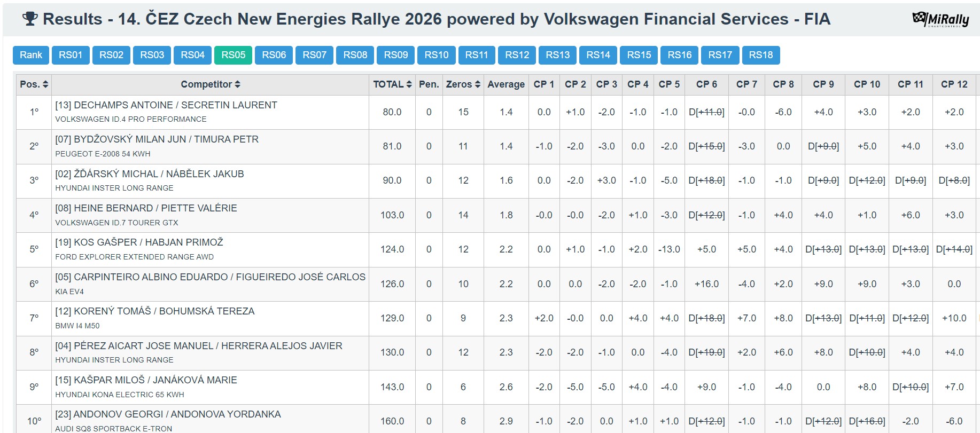980x433 pixels.
Task: Click the CP 6 column header
Action: [706, 84]
